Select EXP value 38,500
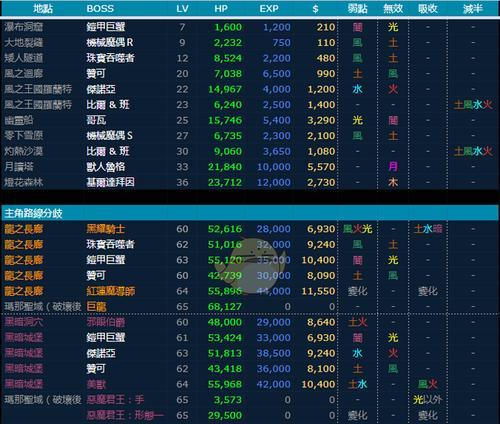 point(274,353)
